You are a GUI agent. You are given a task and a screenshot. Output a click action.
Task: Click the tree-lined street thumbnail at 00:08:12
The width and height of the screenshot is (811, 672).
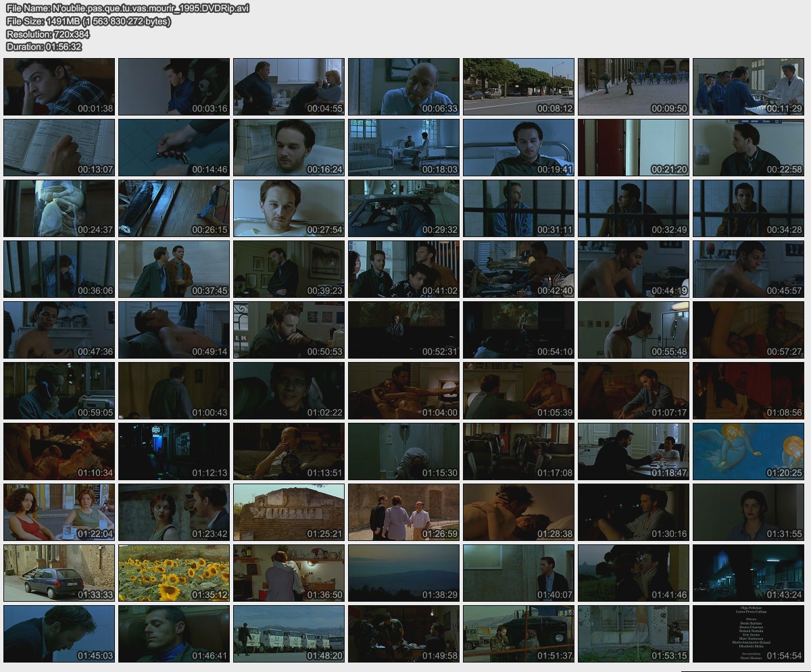[x=518, y=86]
